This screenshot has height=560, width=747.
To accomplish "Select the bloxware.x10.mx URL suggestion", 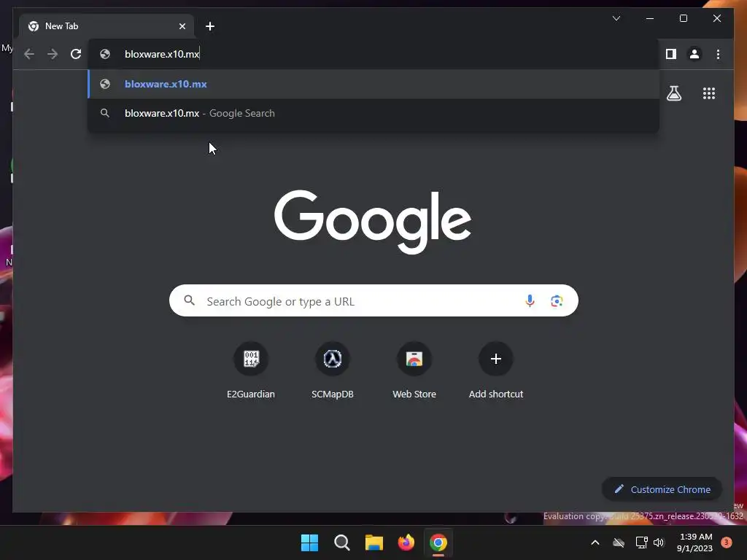I will pos(373,84).
